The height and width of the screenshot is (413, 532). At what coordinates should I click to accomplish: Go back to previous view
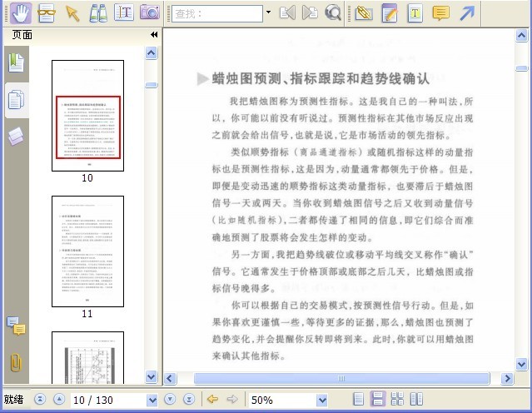pos(213,399)
